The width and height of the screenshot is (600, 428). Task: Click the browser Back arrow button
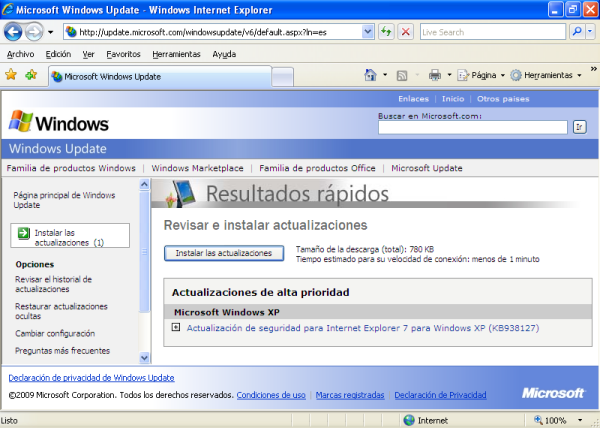pos(14,32)
